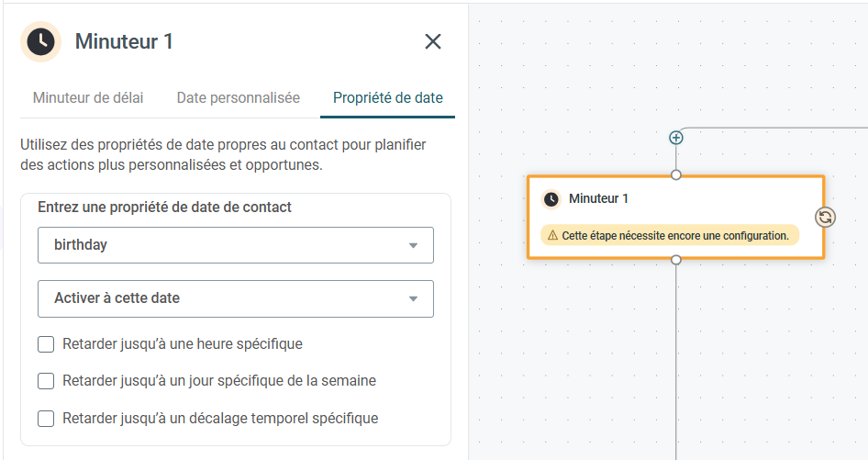Close the Minuteur 1 settings panel

pos(433,41)
